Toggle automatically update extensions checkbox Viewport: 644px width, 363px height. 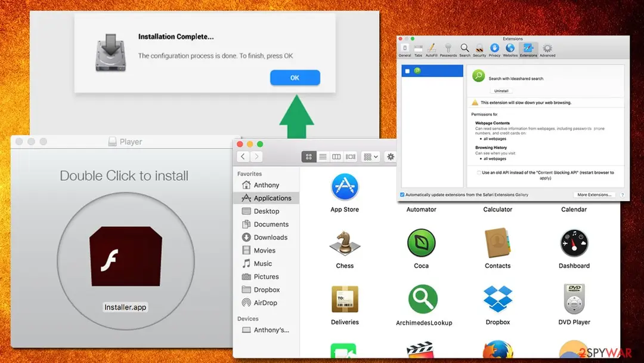pyautogui.click(x=402, y=195)
